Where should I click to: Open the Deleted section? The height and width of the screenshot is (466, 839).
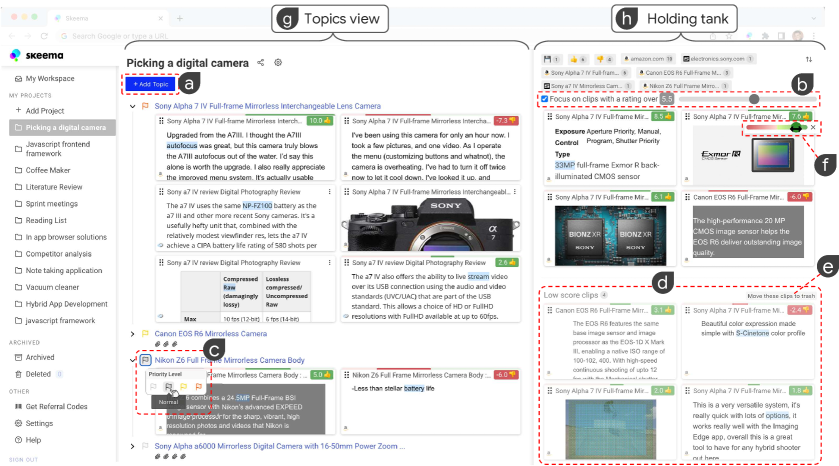(38, 374)
